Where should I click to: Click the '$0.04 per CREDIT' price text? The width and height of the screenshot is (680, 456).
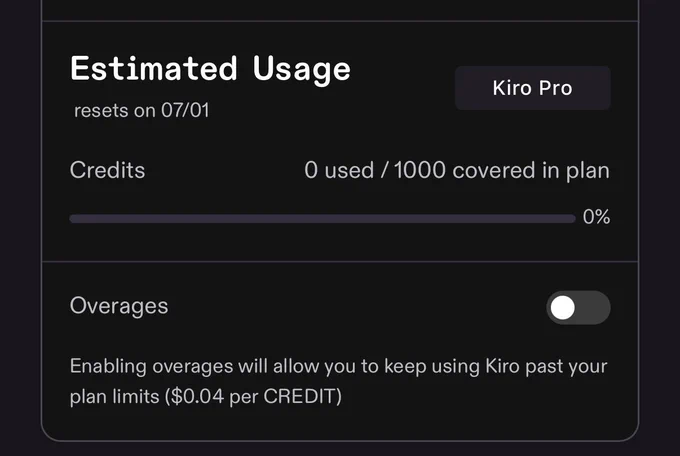[253, 396]
